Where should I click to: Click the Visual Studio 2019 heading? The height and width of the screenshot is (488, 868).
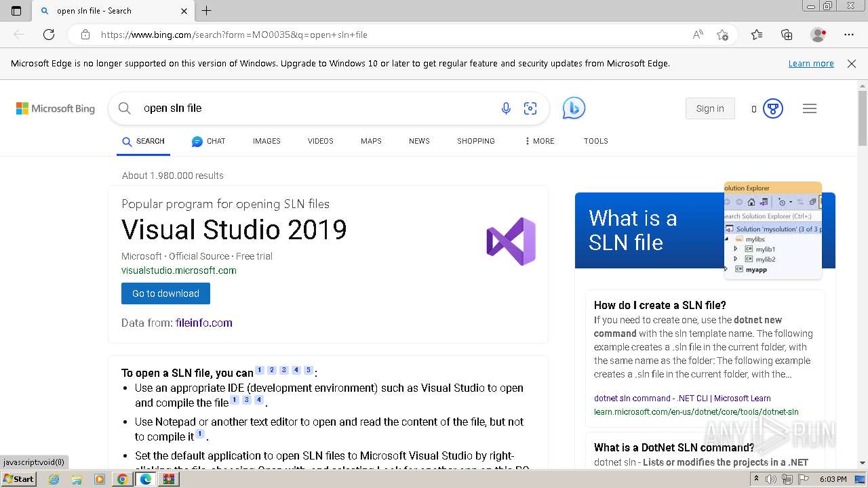(x=234, y=230)
